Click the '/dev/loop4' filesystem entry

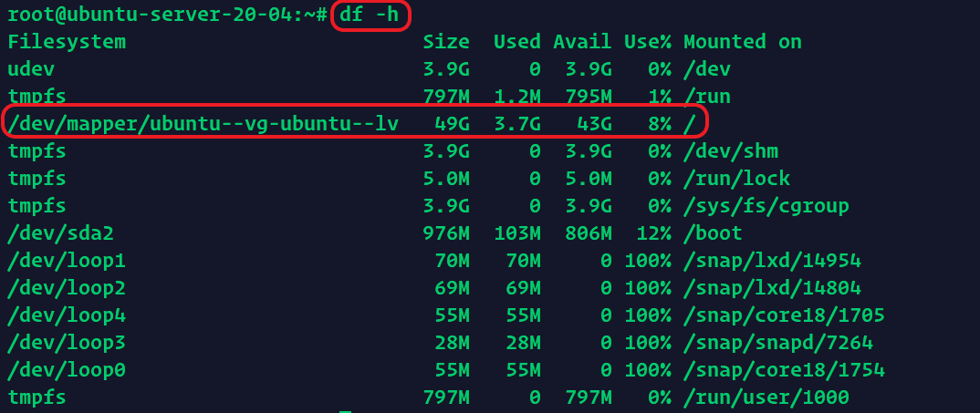pos(67,315)
